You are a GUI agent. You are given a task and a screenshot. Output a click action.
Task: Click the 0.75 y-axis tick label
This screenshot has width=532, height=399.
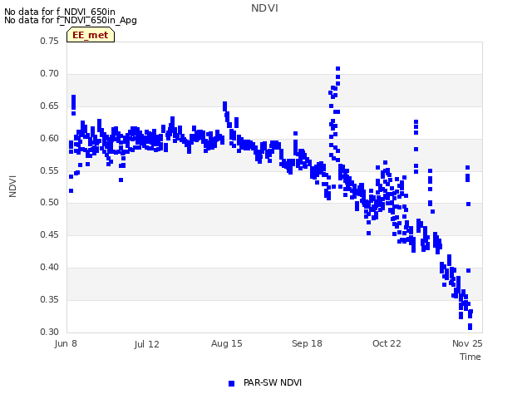point(50,41)
